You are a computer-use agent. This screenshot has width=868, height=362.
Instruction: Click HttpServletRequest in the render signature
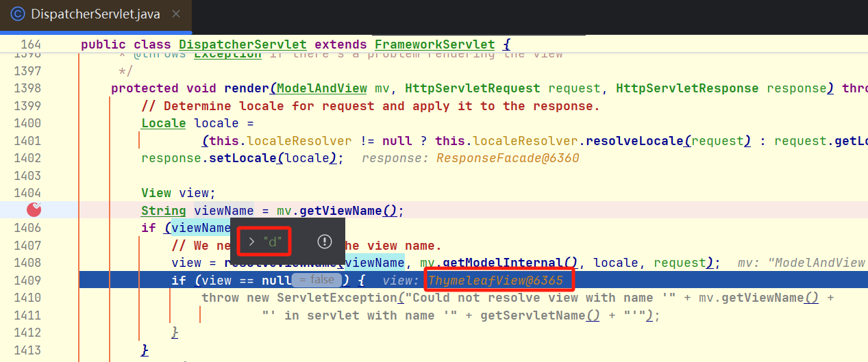coord(472,88)
